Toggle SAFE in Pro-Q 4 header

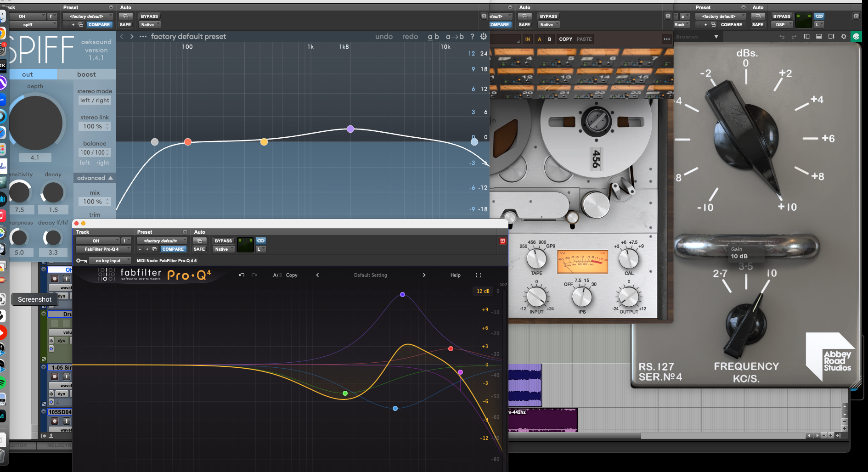pyautogui.click(x=199, y=249)
